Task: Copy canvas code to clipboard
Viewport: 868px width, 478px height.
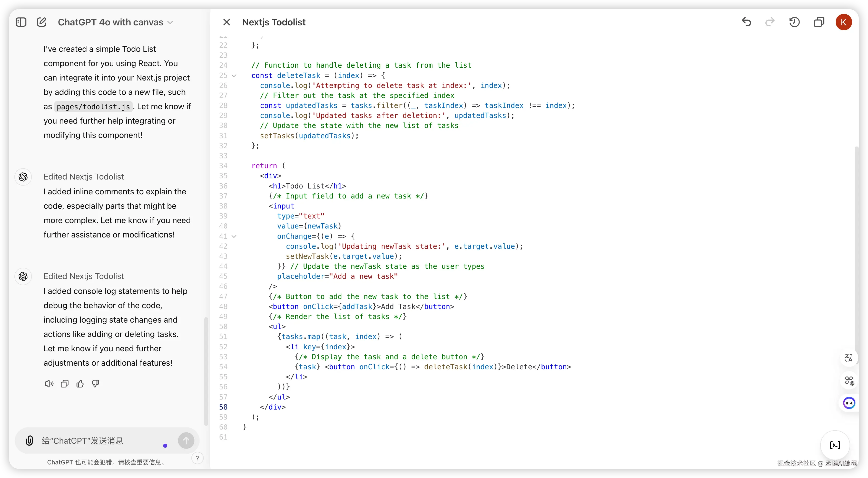Action: click(819, 22)
